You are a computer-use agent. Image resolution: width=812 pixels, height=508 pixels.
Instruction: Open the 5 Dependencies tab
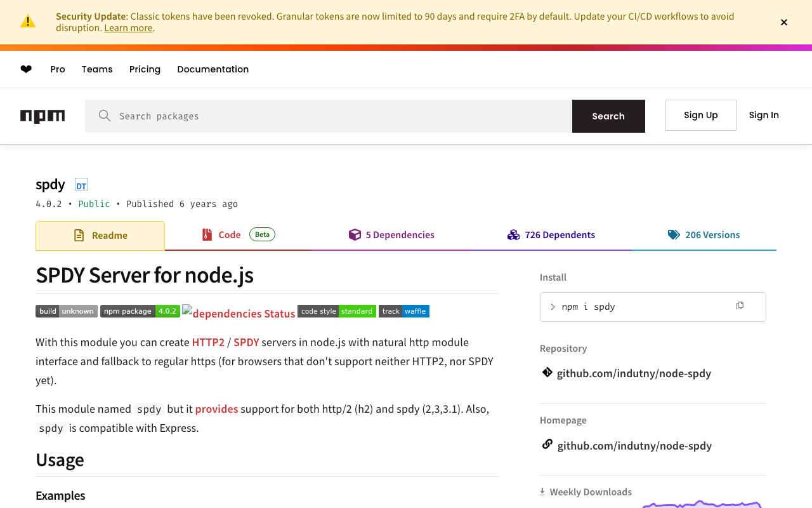392,235
